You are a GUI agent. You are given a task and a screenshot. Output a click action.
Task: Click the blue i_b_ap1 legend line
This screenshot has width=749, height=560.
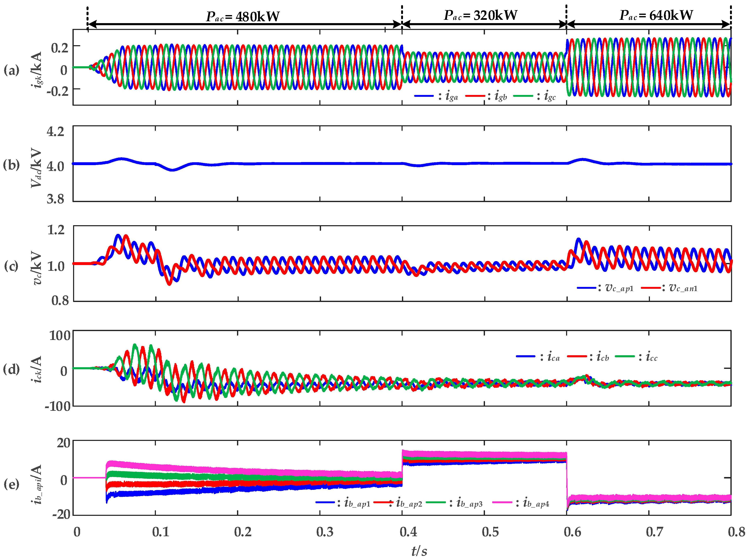coord(325,502)
